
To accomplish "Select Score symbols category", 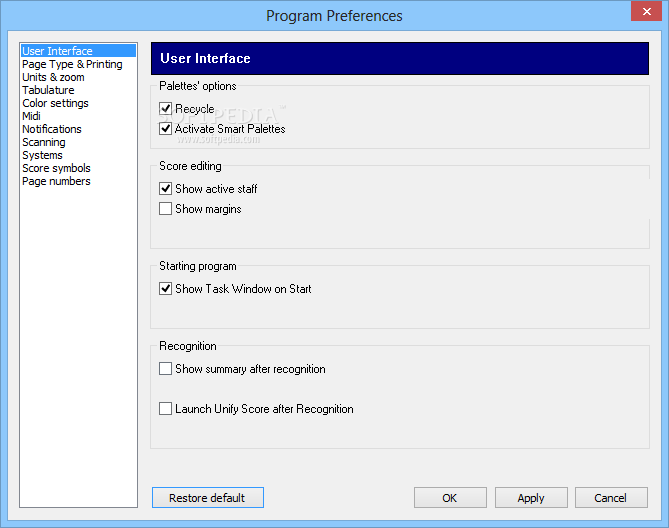I will point(56,168).
